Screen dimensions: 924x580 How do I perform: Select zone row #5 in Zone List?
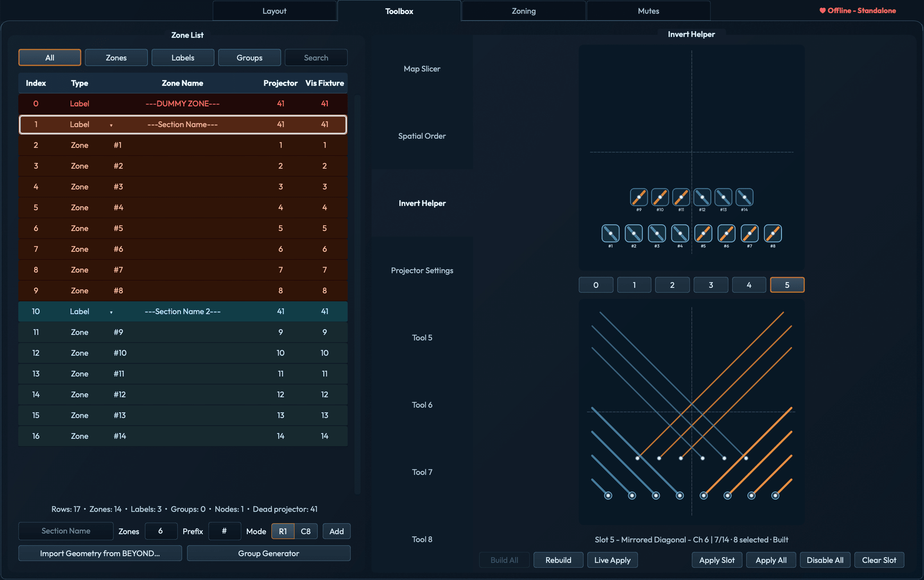183,229
